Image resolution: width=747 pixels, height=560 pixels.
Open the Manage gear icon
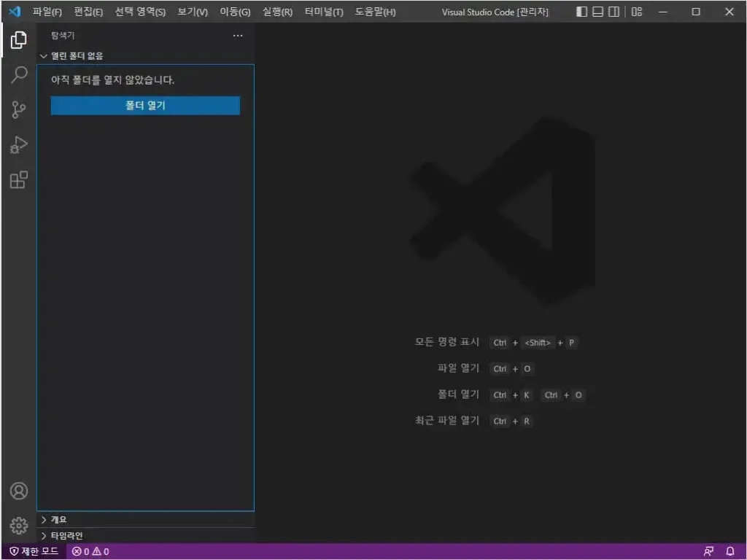pyautogui.click(x=18, y=526)
